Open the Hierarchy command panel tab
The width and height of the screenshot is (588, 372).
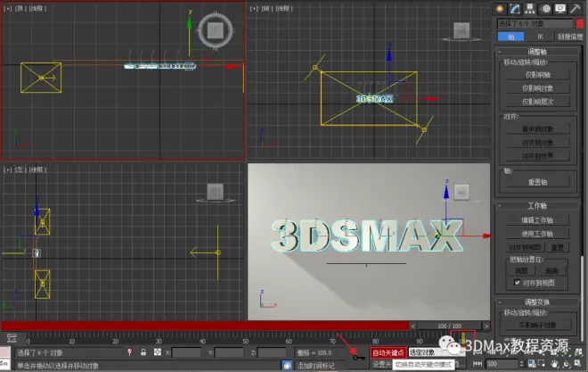point(529,8)
